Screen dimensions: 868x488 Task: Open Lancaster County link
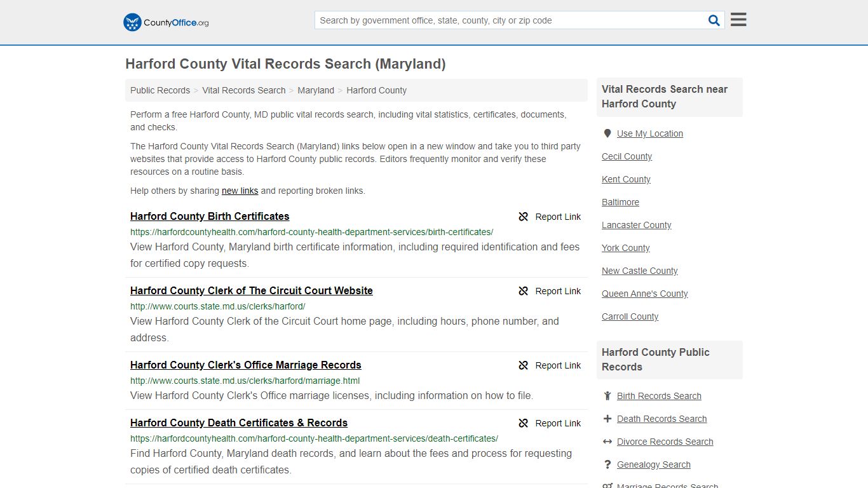tap(636, 225)
